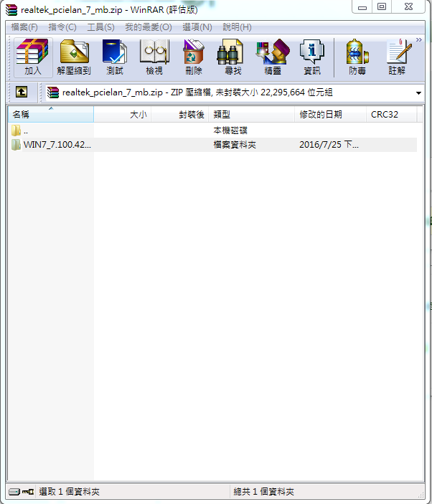Click the 加入 (Add) toolbar icon

click(33, 57)
